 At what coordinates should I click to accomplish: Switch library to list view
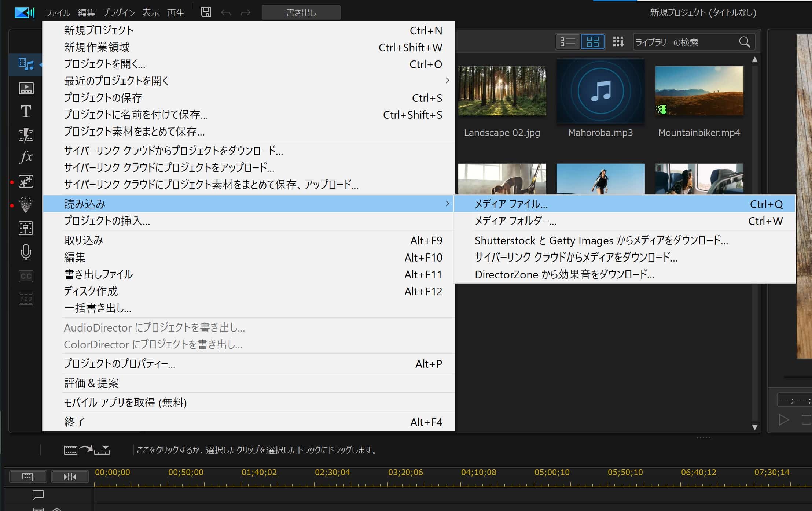[567, 42]
